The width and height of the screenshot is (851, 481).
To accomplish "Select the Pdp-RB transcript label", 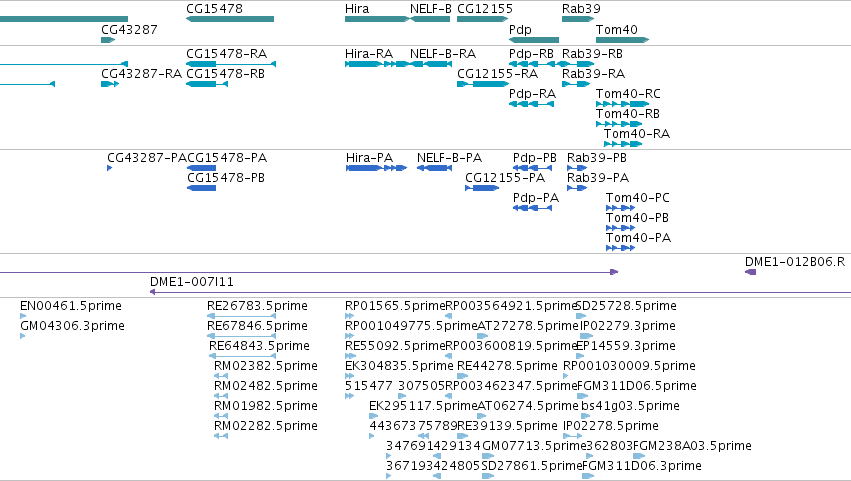I will [531, 54].
